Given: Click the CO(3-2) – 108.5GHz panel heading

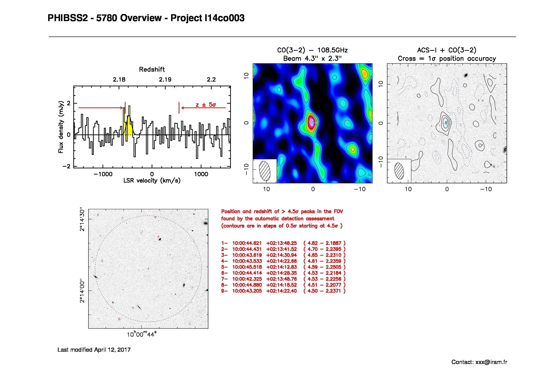Looking at the screenshot, I should click(312, 50).
